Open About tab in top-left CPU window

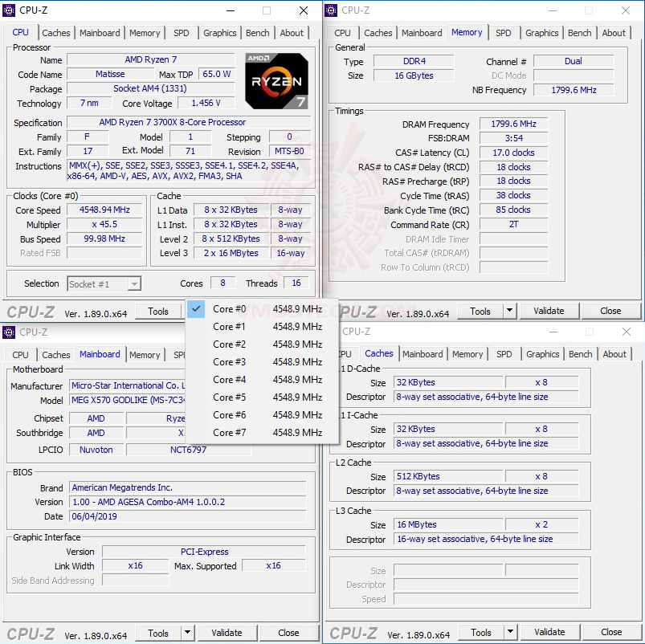click(x=292, y=33)
